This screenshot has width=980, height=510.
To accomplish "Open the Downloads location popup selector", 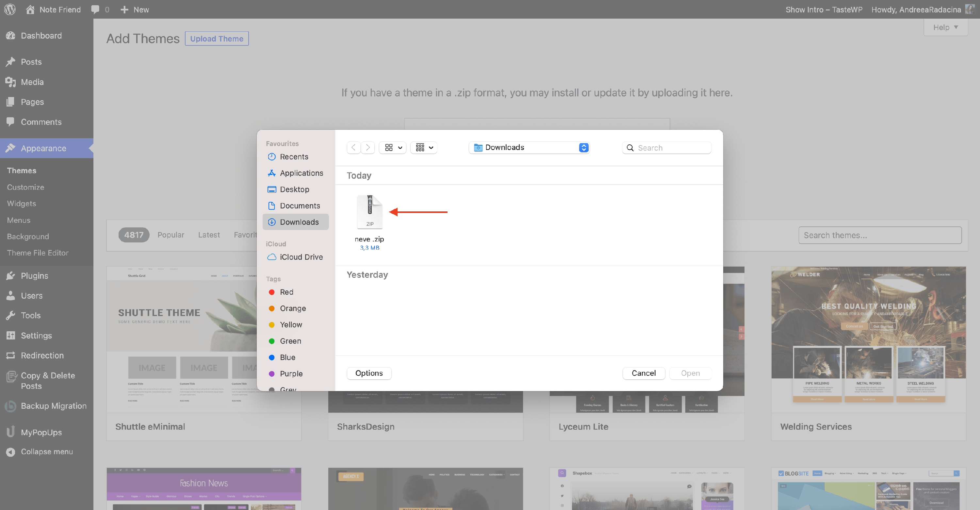I will click(529, 148).
